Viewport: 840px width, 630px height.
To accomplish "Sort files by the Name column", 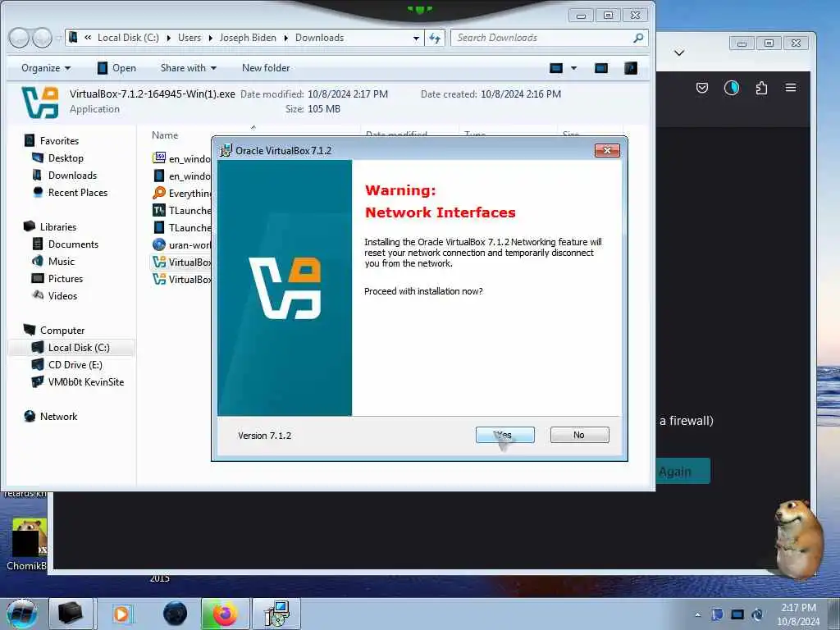I will 165,135.
